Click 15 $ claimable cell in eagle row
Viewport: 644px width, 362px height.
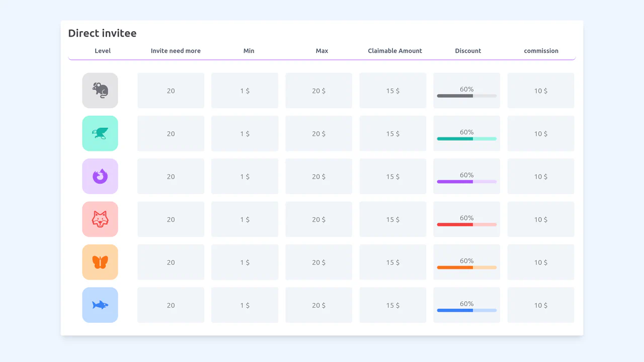(393, 133)
